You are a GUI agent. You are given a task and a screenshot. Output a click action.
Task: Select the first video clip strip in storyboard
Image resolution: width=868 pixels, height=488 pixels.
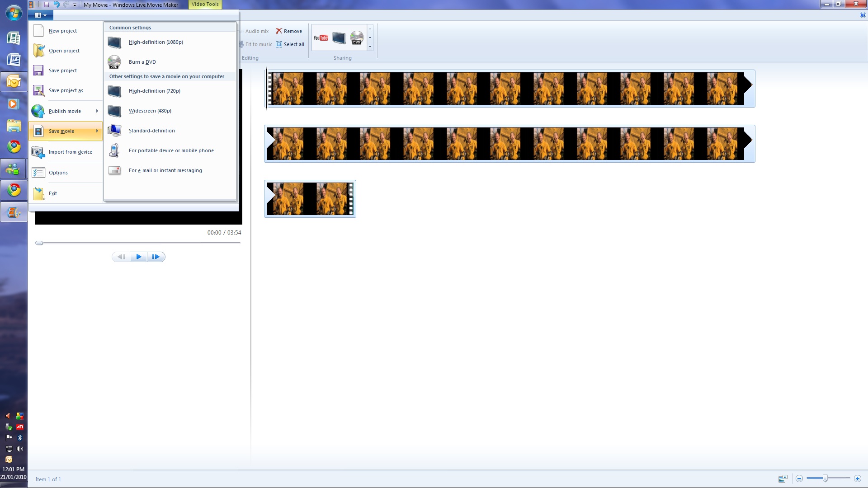tap(509, 89)
